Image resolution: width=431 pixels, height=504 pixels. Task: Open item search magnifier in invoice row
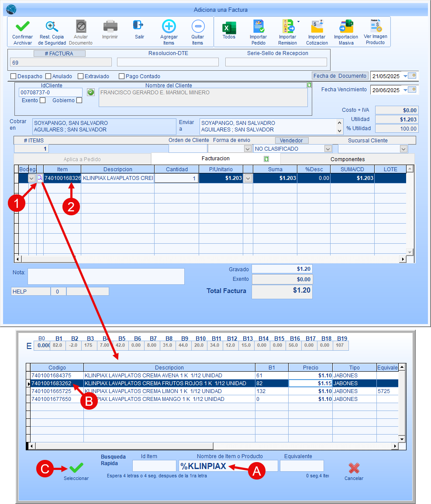point(40,178)
